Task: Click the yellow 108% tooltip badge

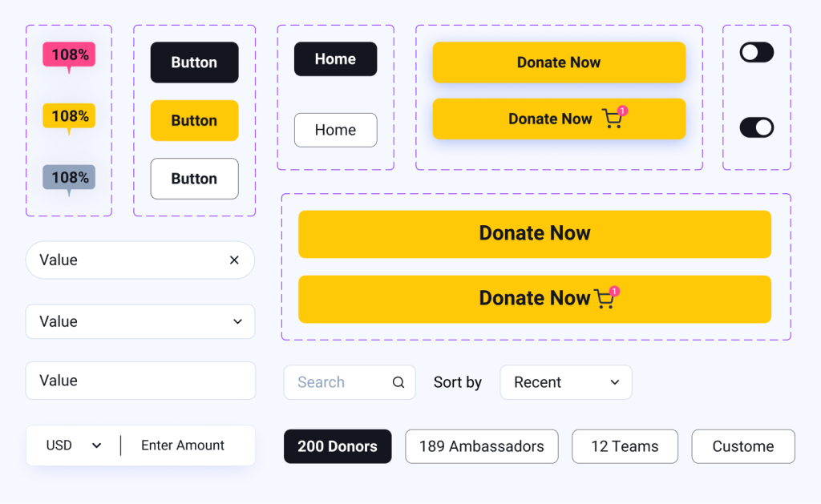Action: point(69,116)
